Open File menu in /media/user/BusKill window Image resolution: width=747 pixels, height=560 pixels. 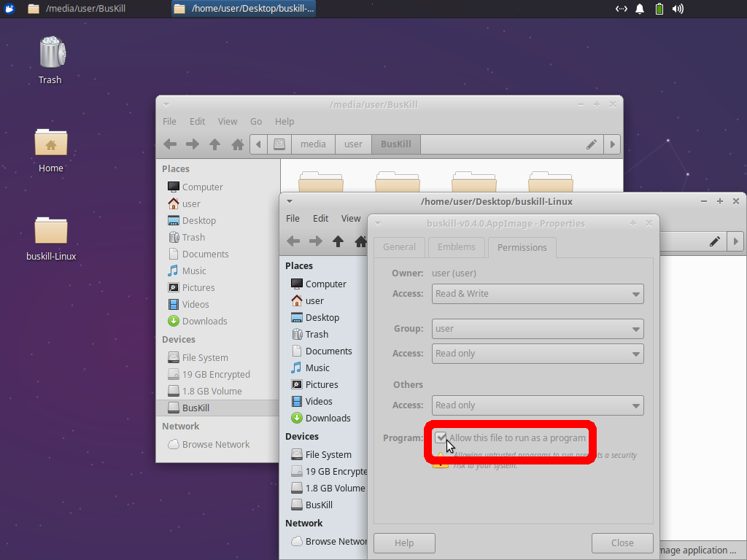click(x=169, y=122)
